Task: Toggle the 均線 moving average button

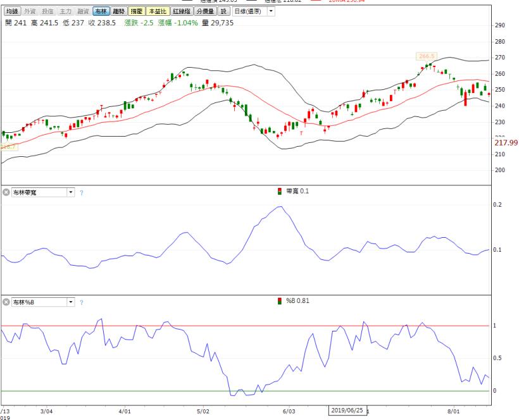Action: [12, 11]
